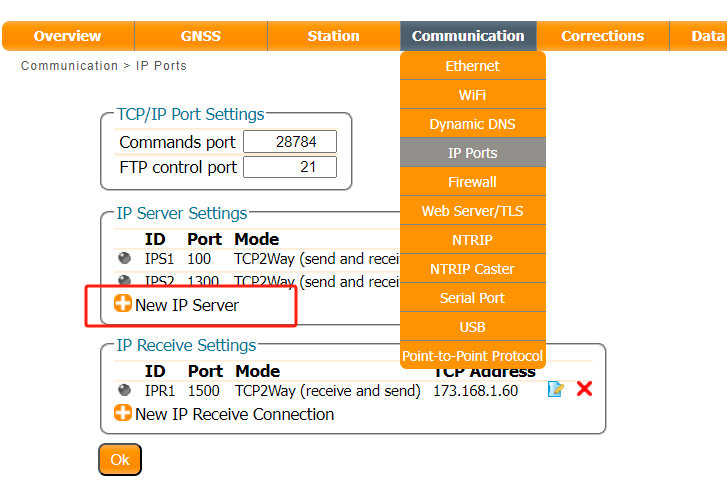The image size is (728, 481).
Task: Open the Corrections tab
Action: pos(602,36)
